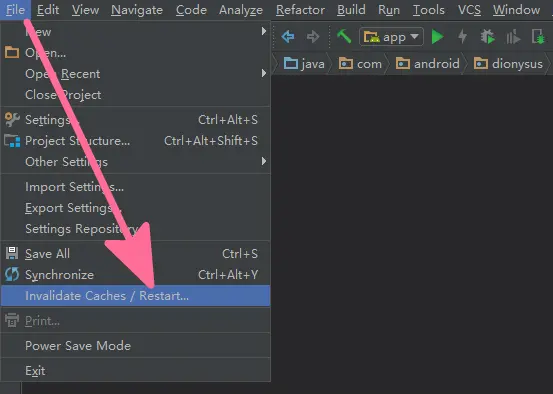Expand the Other Settings submenu

(x=135, y=162)
